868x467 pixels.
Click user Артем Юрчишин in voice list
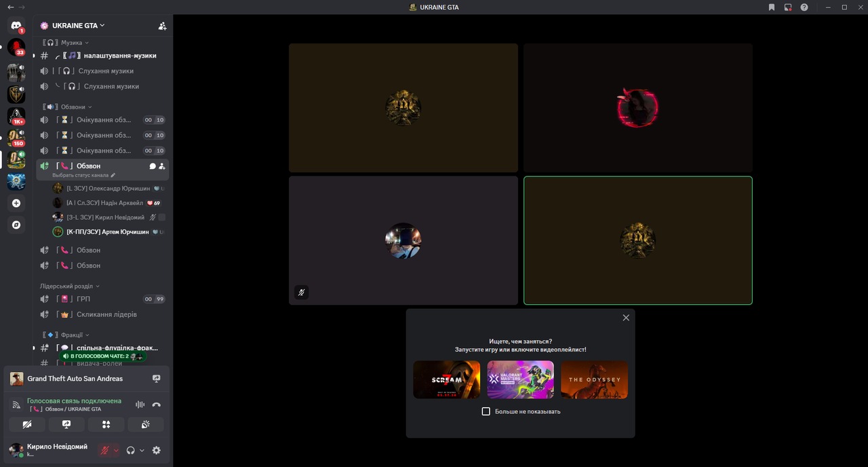[108, 231]
